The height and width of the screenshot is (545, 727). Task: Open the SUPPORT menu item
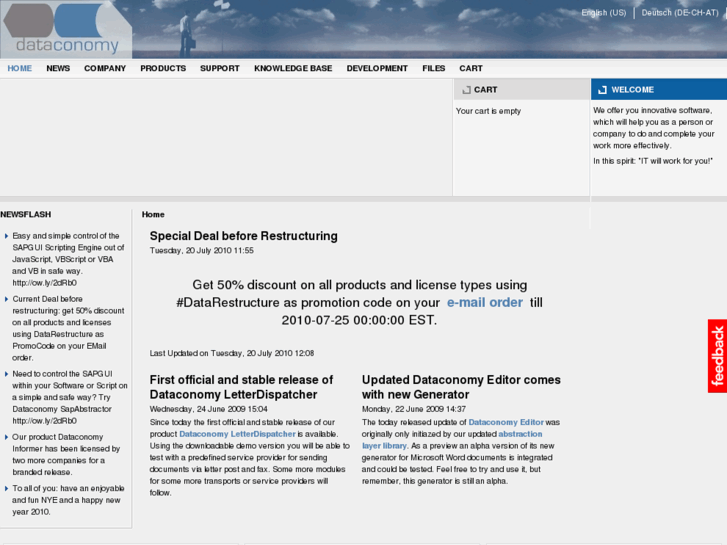(220, 68)
